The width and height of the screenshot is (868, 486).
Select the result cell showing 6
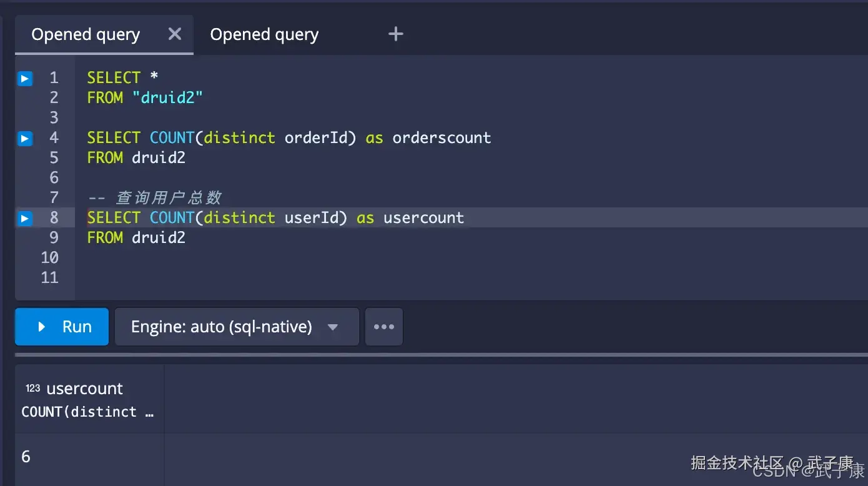coord(26,457)
